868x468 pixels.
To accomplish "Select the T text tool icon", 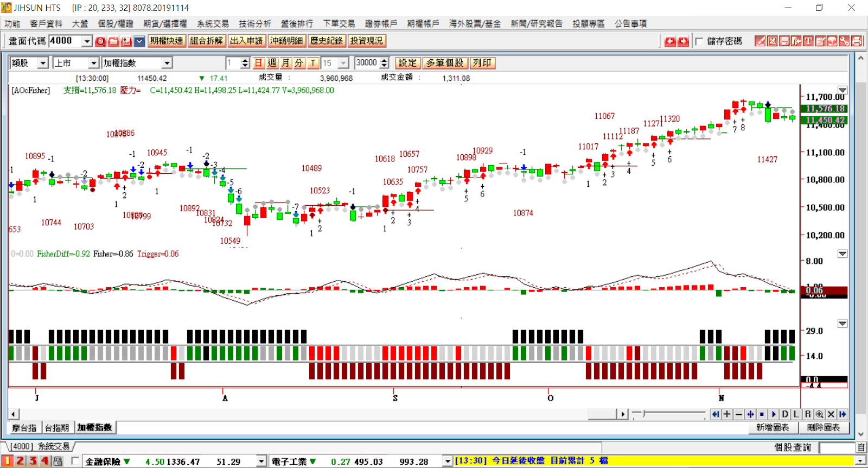I will 808,41.
